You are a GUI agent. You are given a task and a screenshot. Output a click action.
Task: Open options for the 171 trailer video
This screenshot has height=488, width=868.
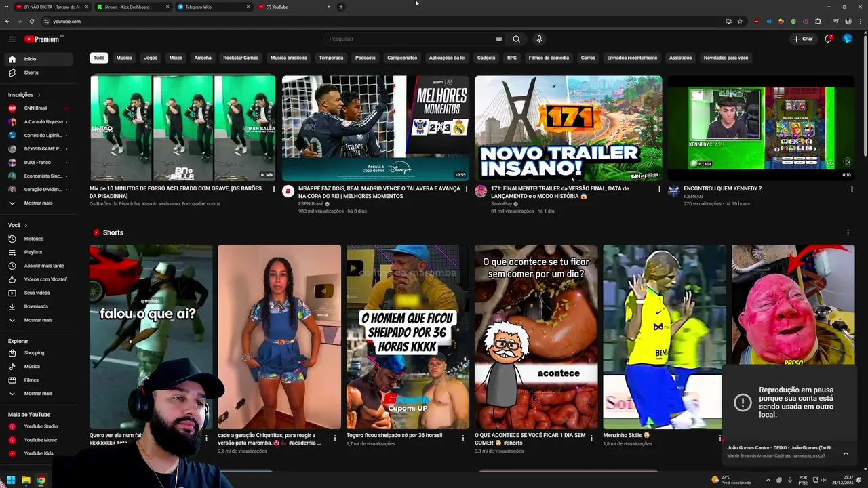tap(659, 189)
